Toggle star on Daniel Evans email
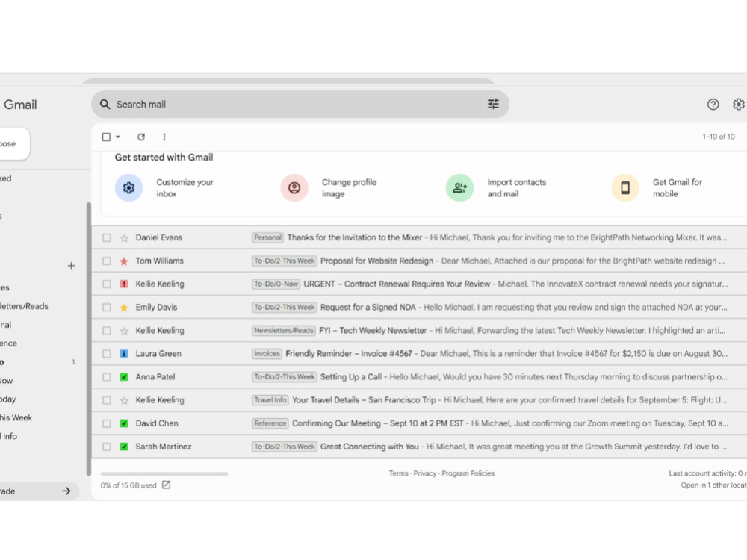 pyautogui.click(x=124, y=237)
